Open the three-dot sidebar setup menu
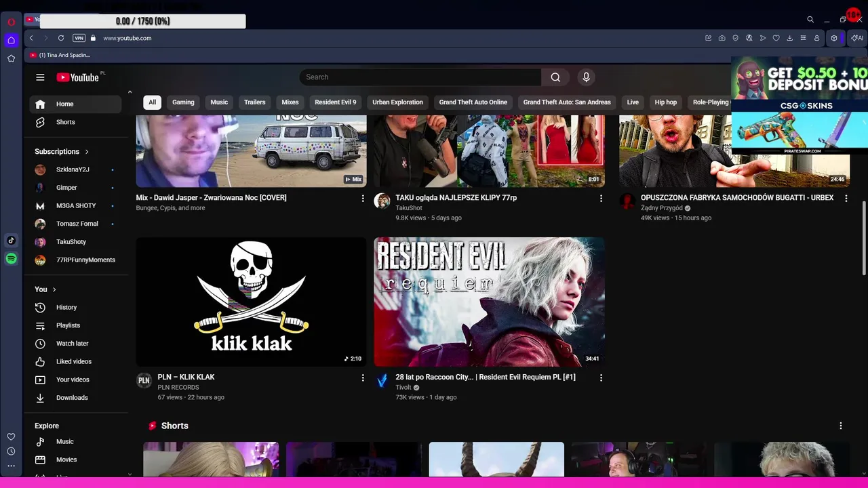The image size is (868, 488). [x=11, y=466]
